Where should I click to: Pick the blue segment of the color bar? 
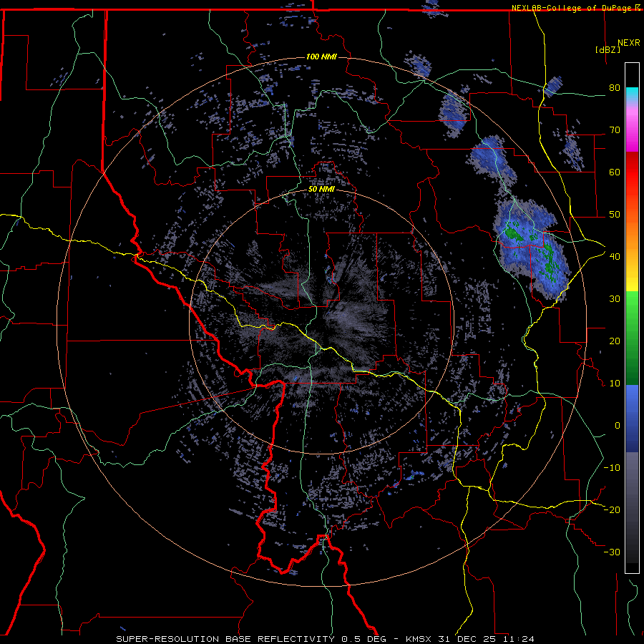click(632, 418)
